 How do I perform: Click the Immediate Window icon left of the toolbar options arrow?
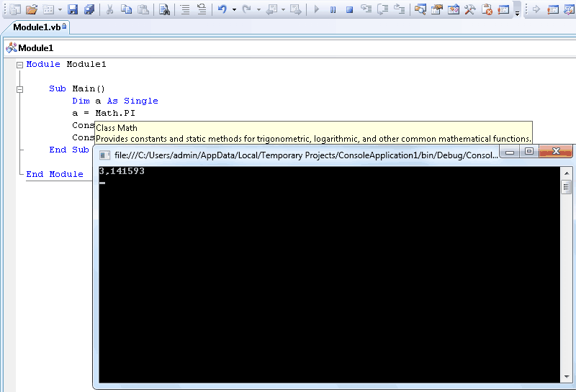[x=503, y=9]
